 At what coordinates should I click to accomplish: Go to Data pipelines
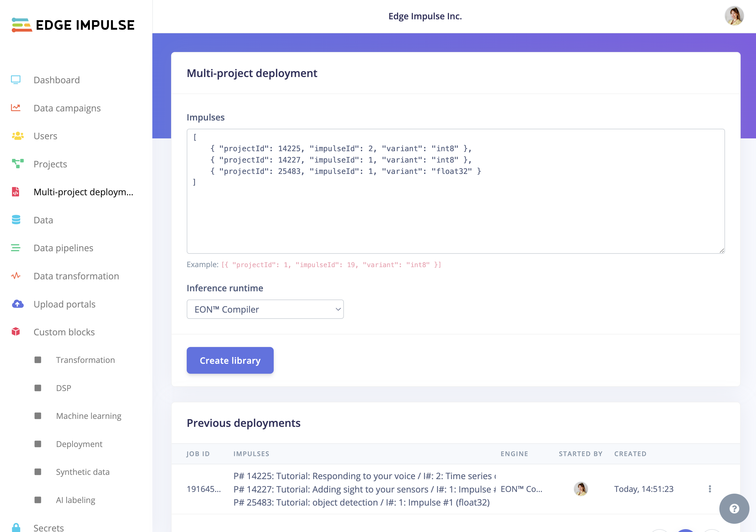click(64, 248)
